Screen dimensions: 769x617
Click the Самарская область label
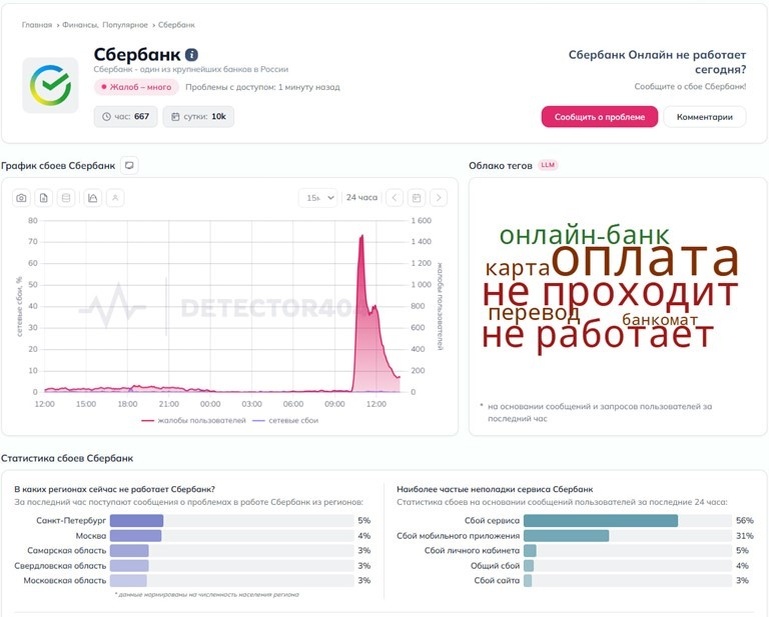67,550
